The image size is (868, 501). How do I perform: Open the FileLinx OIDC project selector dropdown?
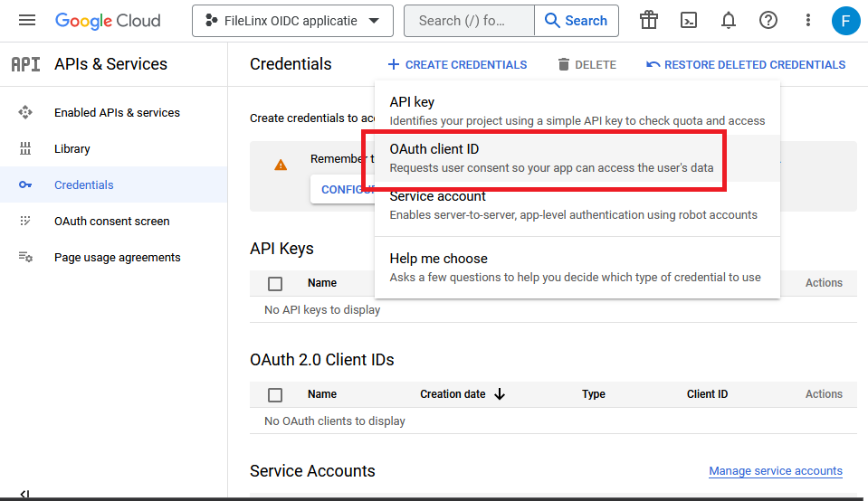tap(292, 21)
